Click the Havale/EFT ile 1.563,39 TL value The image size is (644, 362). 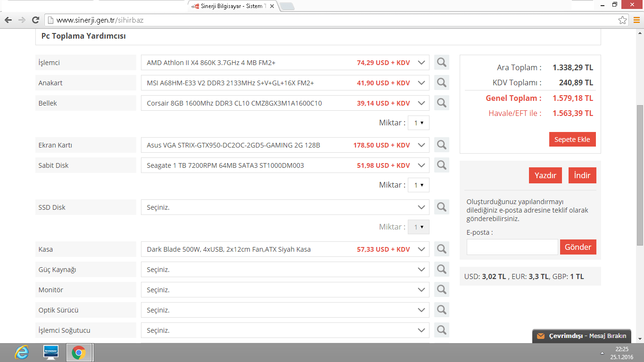tap(573, 113)
